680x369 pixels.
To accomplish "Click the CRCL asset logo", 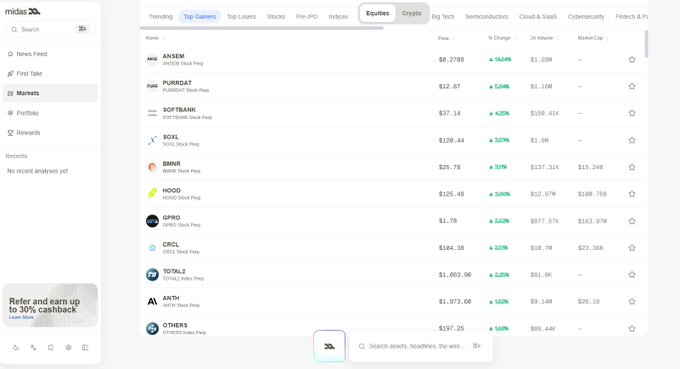I will (x=152, y=248).
